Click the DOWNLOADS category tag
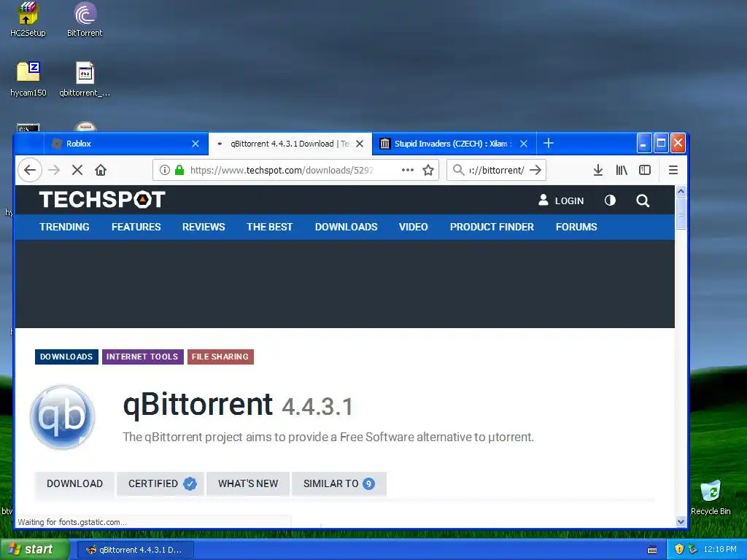The height and width of the screenshot is (560, 747). (66, 357)
